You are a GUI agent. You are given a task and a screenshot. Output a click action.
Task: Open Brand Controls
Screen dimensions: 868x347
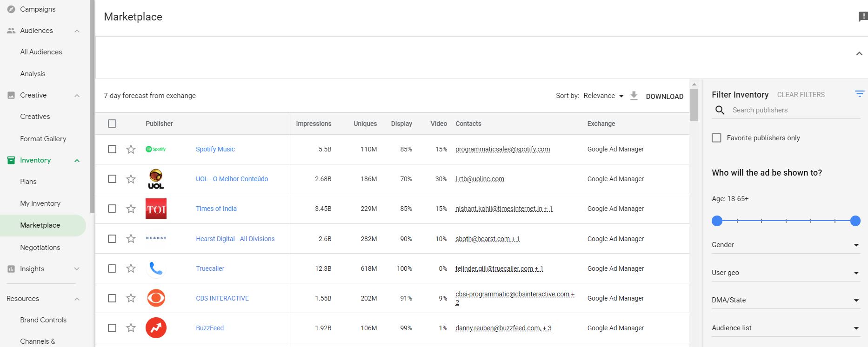[x=43, y=320]
